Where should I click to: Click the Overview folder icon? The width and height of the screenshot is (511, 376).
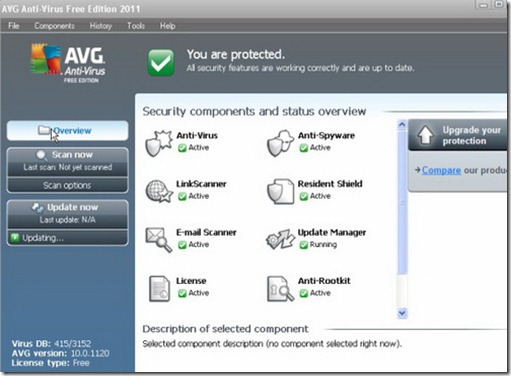(x=44, y=130)
